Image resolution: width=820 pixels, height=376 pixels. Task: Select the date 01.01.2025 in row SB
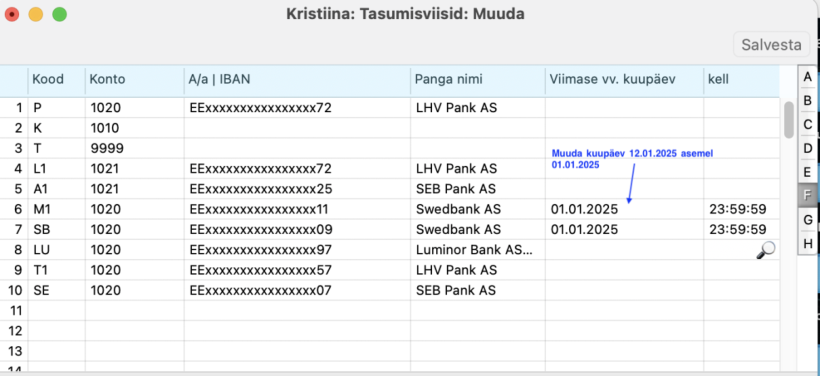pos(584,230)
